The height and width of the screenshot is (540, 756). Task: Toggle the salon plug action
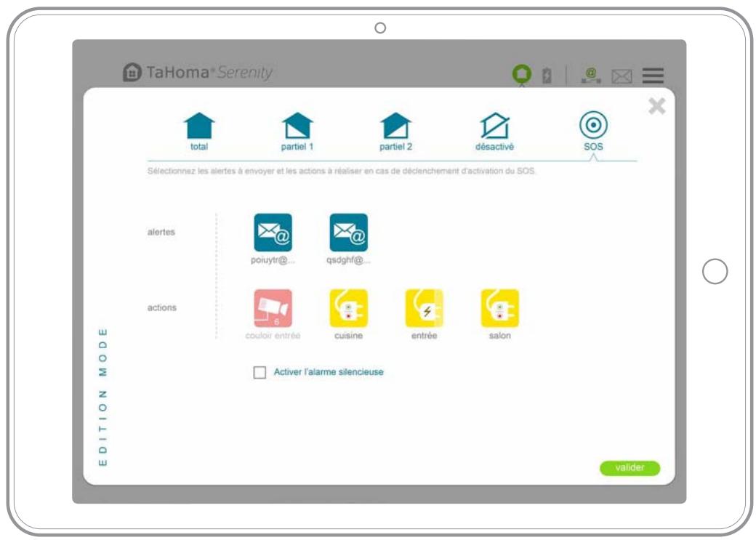click(500, 308)
